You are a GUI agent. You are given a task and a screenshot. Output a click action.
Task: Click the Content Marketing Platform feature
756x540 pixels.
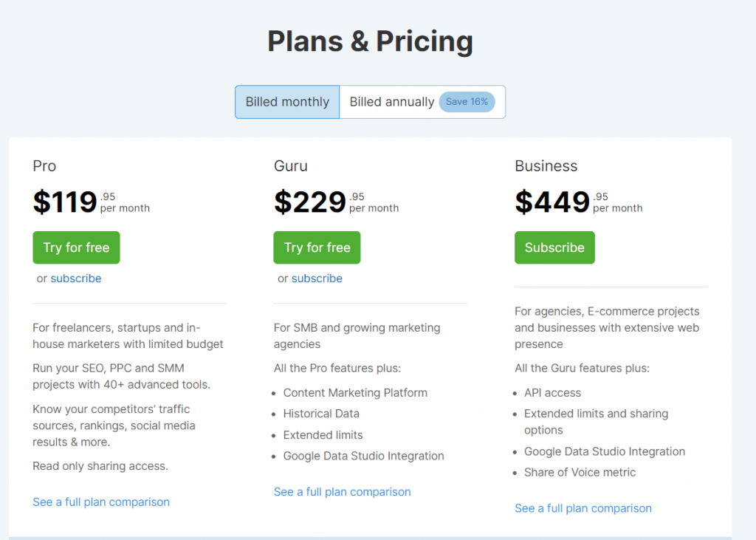(355, 393)
